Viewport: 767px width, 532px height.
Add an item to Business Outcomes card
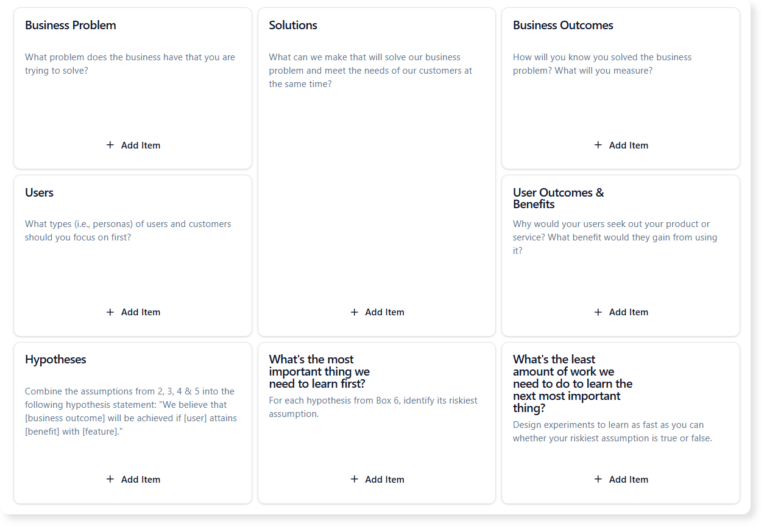click(x=621, y=145)
